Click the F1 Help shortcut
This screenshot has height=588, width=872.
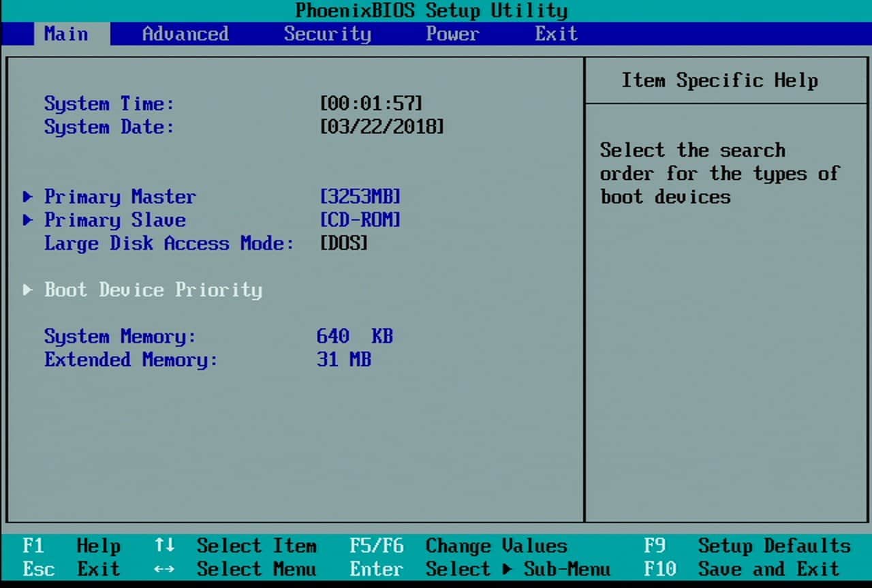coord(72,546)
